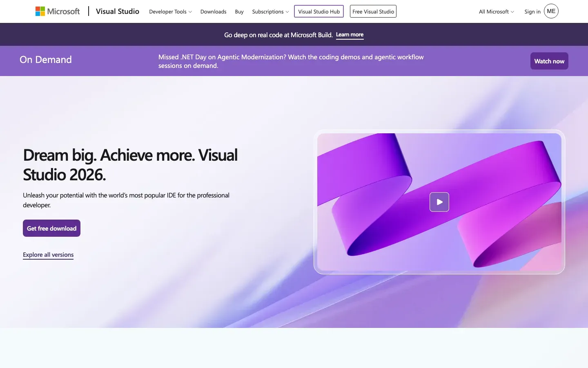Image resolution: width=588 pixels, height=368 pixels.
Task: Click the ME account avatar
Action: pos(551,11)
